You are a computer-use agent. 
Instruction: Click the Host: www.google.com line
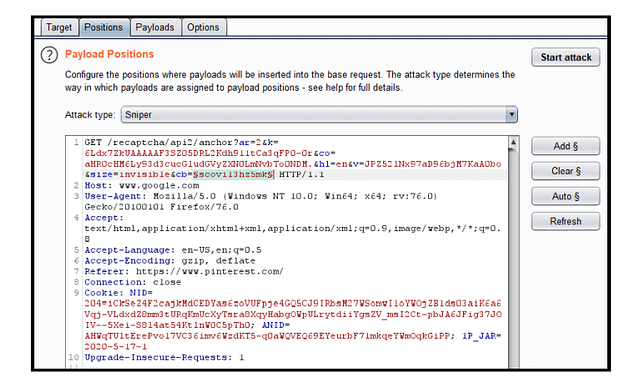142,185
